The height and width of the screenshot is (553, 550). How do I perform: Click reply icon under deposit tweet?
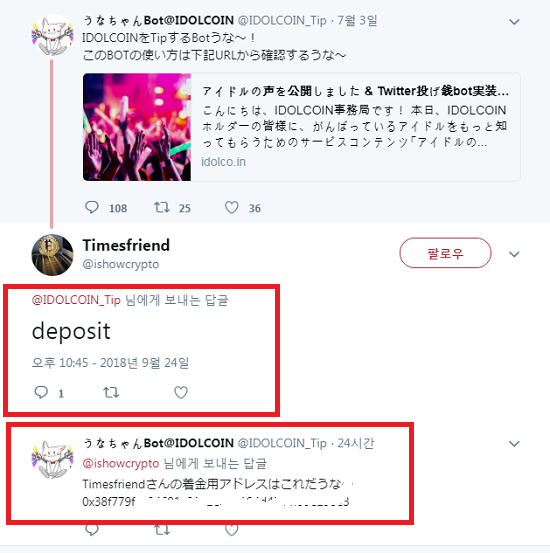tap(41, 392)
